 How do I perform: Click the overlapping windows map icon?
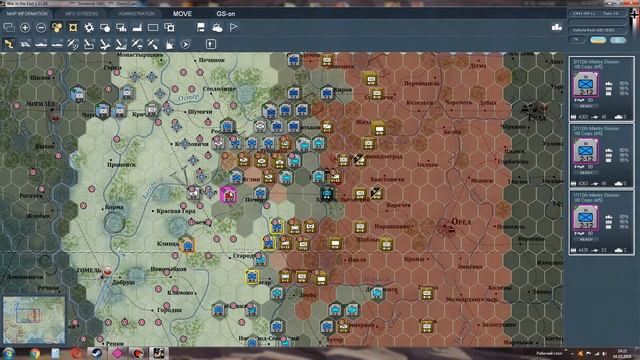[9, 27]
